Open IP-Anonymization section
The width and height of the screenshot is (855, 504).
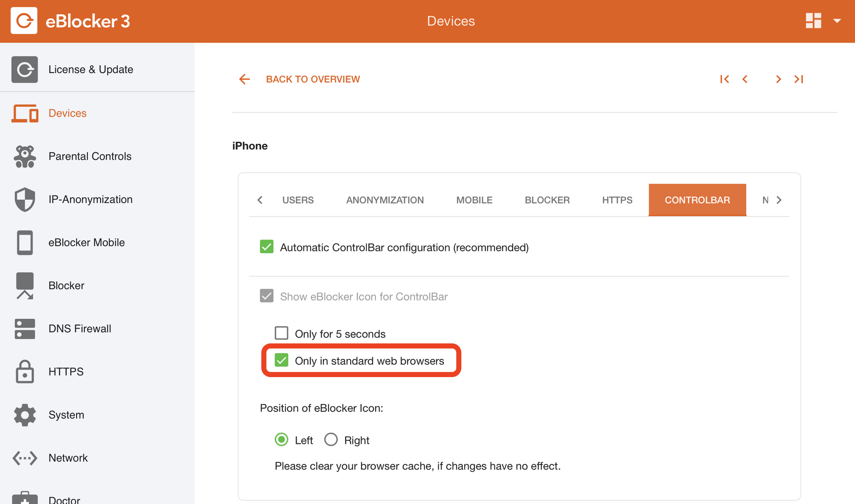(x=90, y=199)
